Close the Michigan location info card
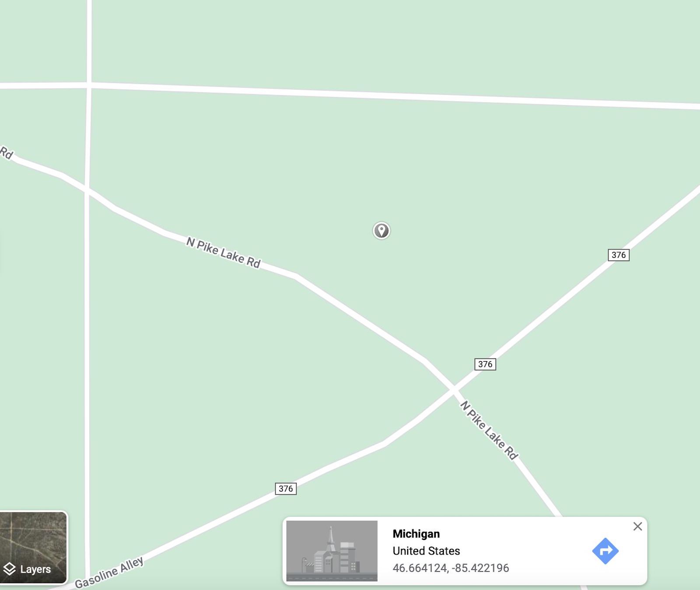700x590 pixels. click(637, 527)
